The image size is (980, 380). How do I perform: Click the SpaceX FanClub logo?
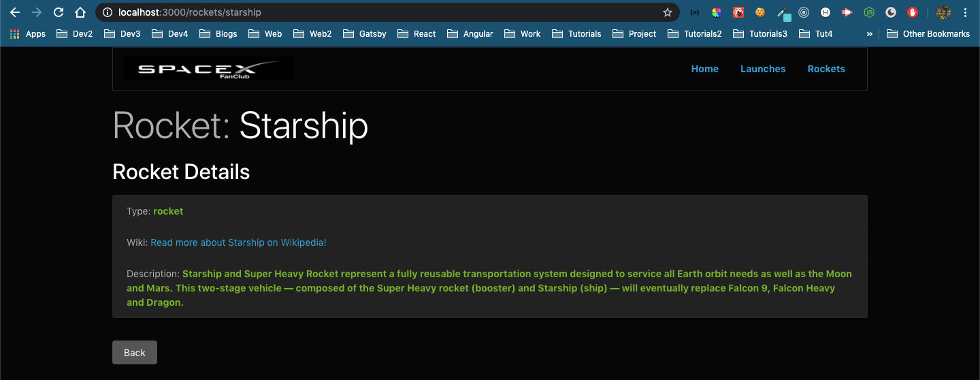(x=208, y=68)
